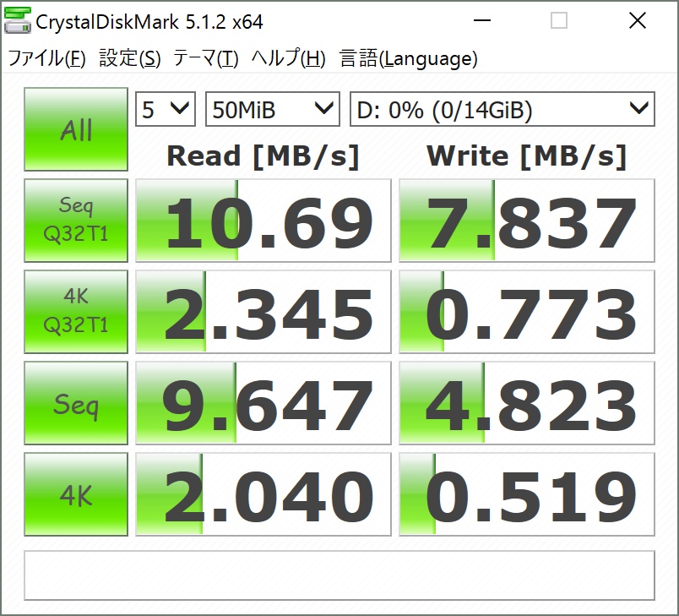
Task: Expand the drive dropdown showing D: 0% (0/14GiB)
Action: 502,109
